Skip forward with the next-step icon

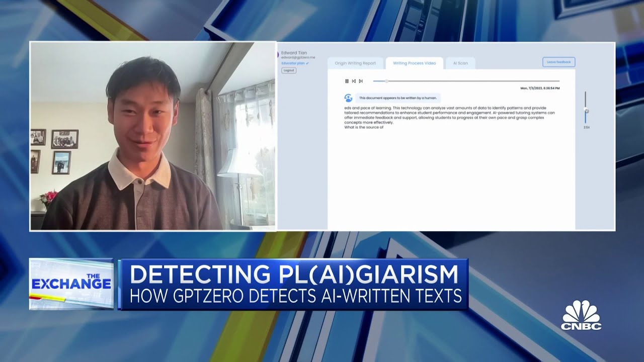click(x=361, y=81)
